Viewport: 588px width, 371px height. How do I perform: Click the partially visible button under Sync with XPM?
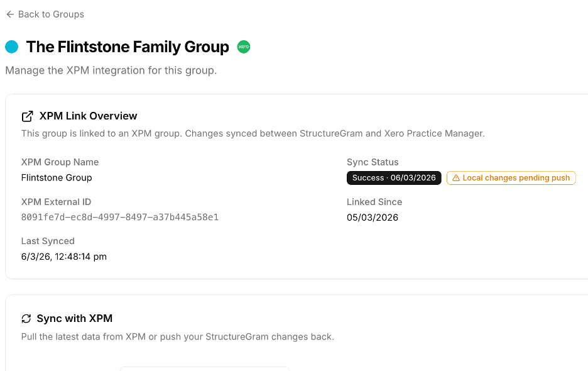click(x=204, y=369)
